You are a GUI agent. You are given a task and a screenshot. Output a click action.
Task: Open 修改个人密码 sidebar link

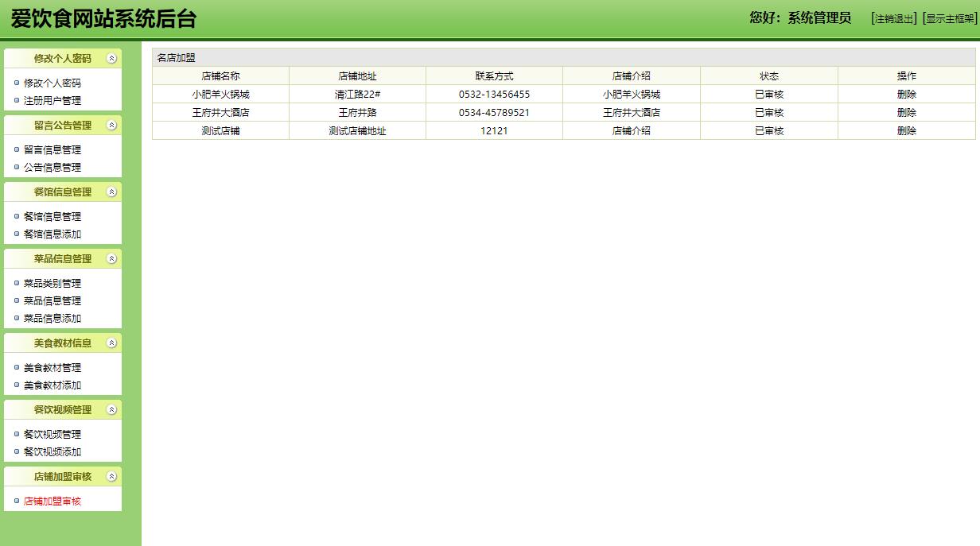click(52, 83)
